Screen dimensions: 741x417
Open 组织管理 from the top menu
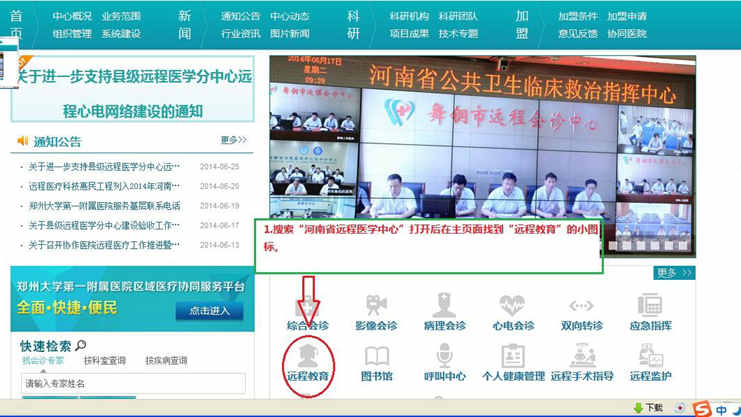point(72,34)
